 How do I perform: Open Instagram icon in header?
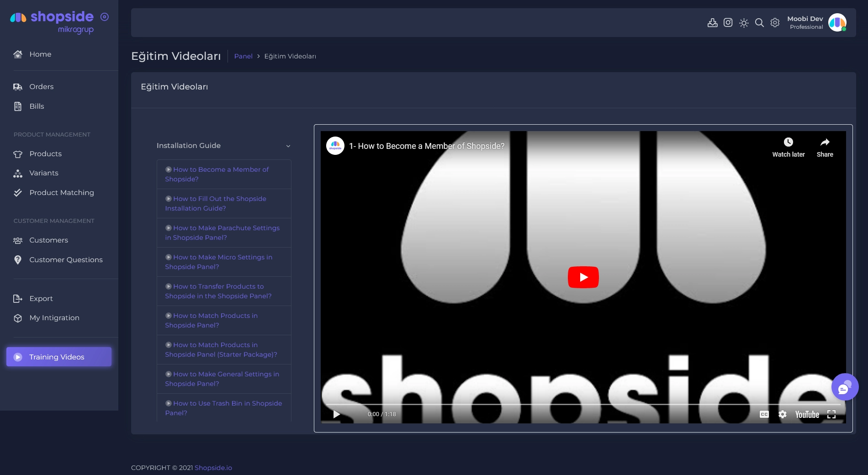tap(728, 22)
